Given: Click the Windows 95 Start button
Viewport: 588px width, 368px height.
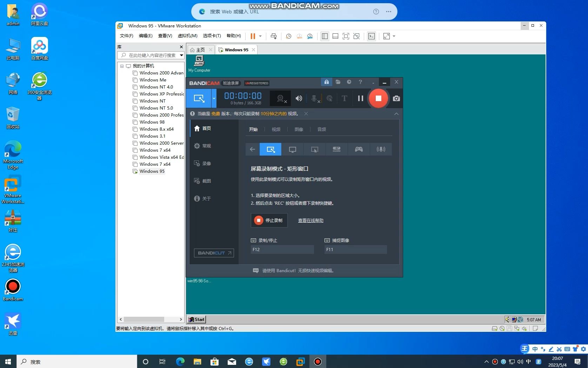Looking at the screenshot, I should point(196,320).
